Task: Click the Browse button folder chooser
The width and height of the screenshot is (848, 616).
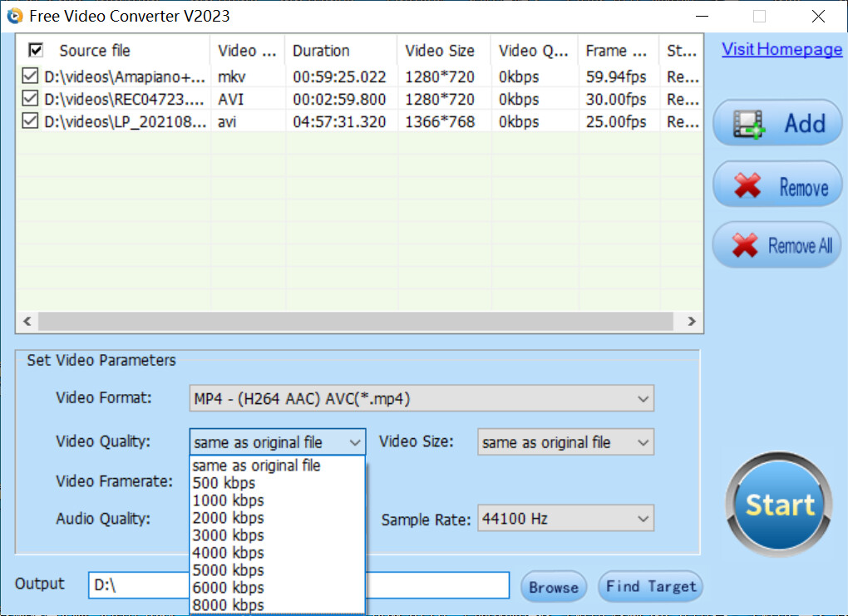Action: [x=553, y=586]
